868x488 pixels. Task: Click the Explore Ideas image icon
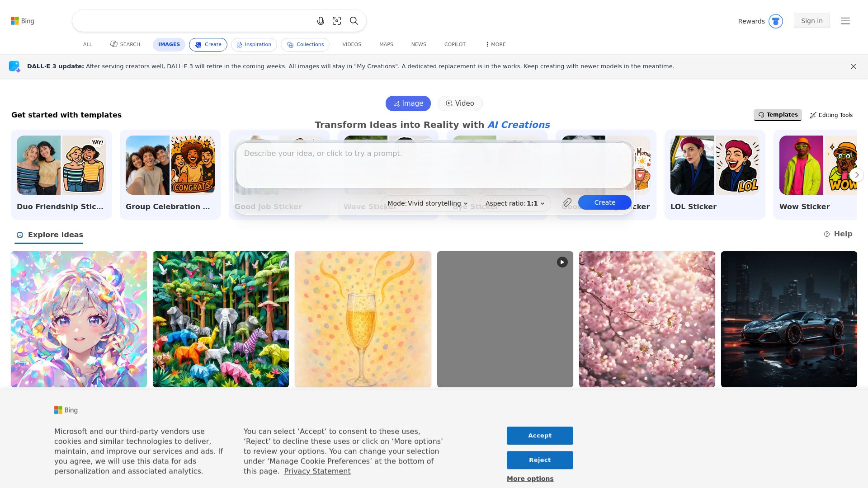[x=20, y=235]
